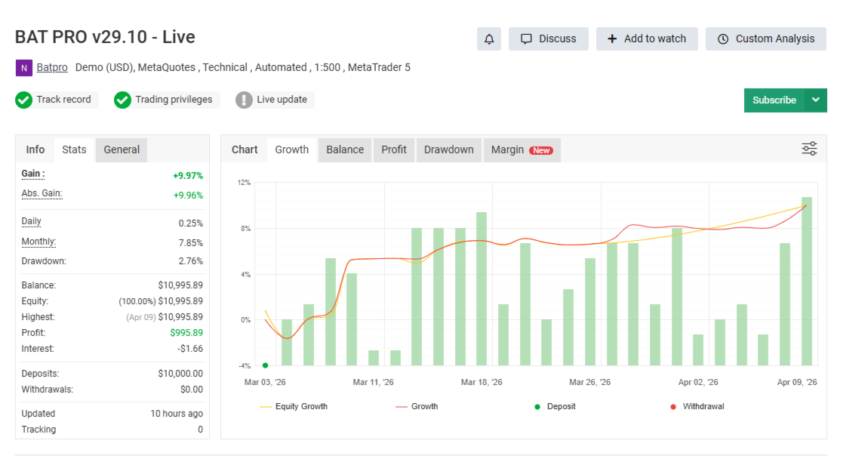Select the Balance chart tab
Screen dimensions: 868x456
coord(345,149)
